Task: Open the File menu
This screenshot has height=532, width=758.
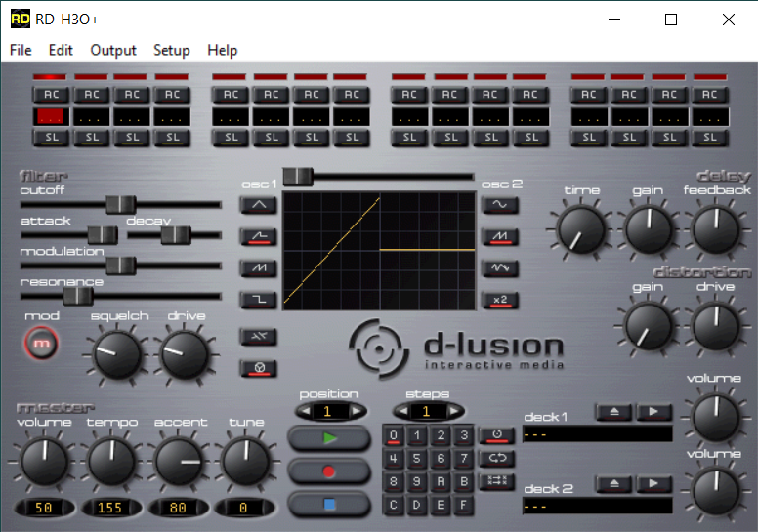Action: (21, 50)
